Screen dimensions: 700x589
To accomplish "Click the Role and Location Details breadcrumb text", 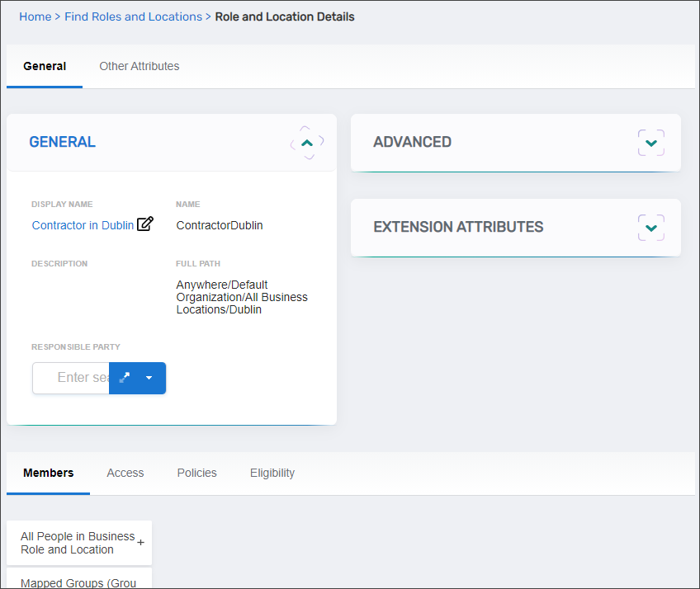I will point(284,16).
